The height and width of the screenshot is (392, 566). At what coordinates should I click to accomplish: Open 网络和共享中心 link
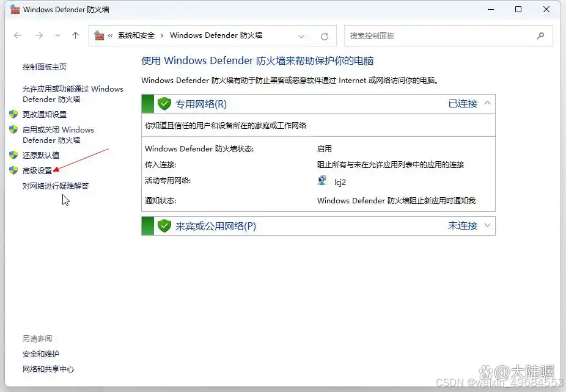48,369
